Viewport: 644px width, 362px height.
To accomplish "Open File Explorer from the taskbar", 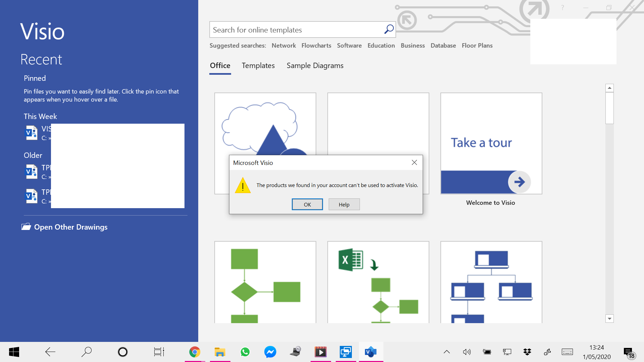I will [x=220, y=352].
